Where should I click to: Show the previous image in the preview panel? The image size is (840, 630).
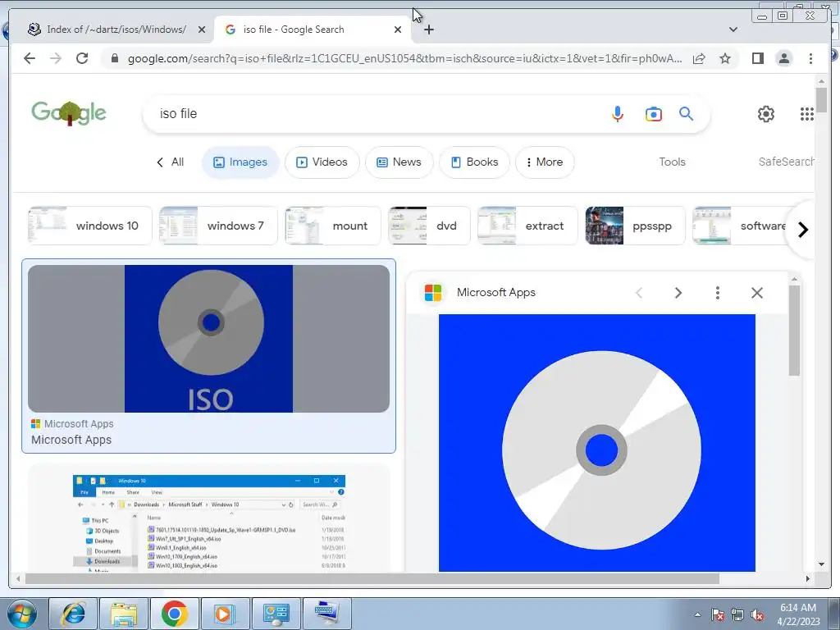[638, 293]
